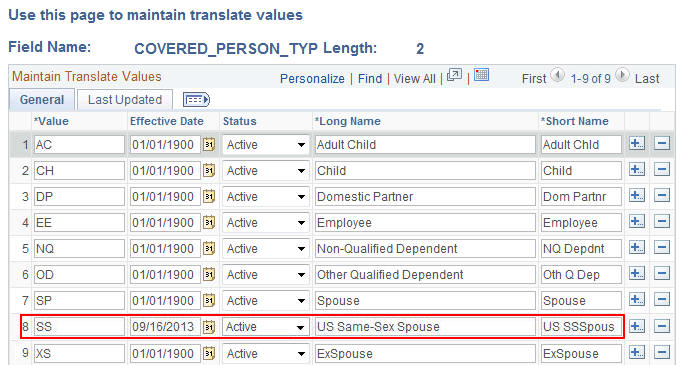Screen dimensions: 683x365
Task: Sort by the Short Name column header
Action: tap(575, 121)
